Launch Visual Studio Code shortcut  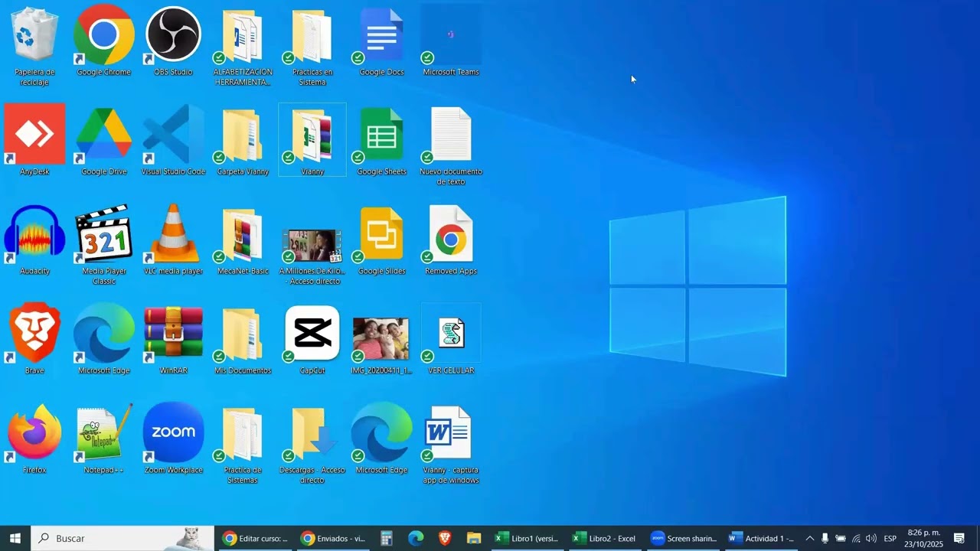(x=174, y=141)
